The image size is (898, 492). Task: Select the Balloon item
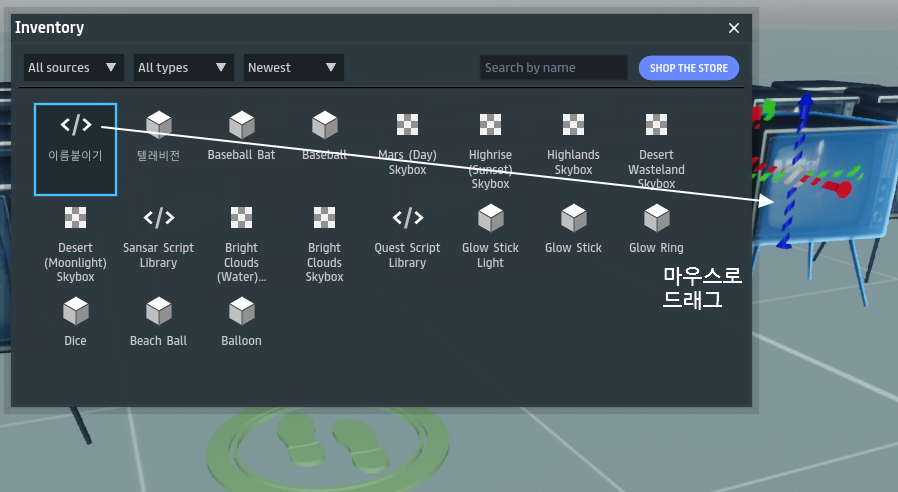[x=242, y=322]
